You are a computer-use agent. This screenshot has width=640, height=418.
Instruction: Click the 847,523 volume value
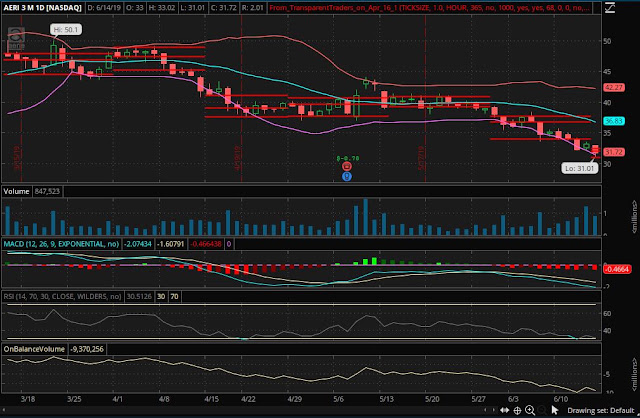[47, 191]
